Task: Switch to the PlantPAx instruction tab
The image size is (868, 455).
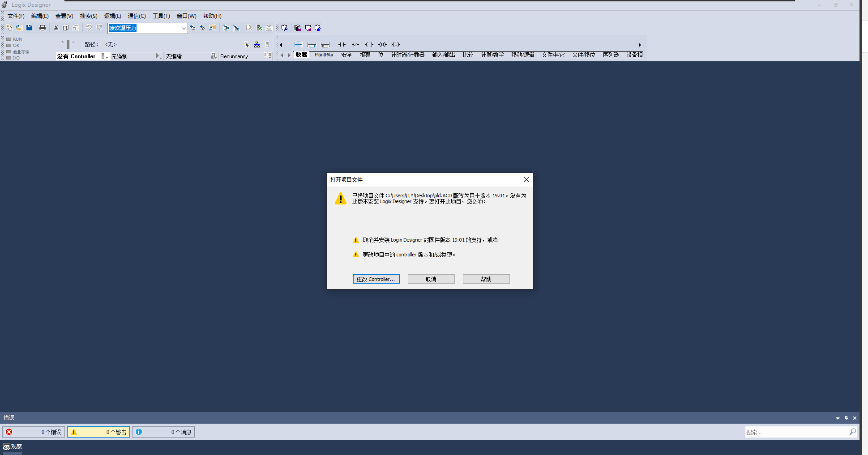Action: click(324, 55)
